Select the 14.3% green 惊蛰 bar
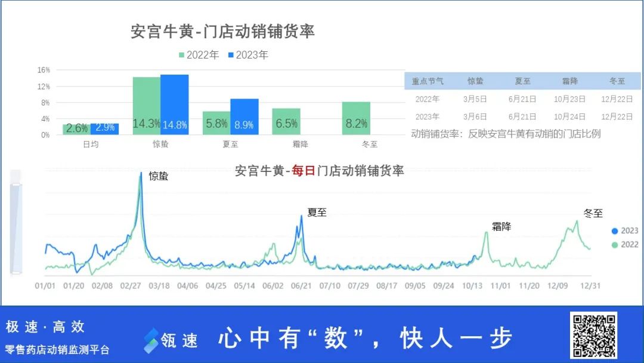This screenshot has width=644, height=363. click(x=147, y=106)
